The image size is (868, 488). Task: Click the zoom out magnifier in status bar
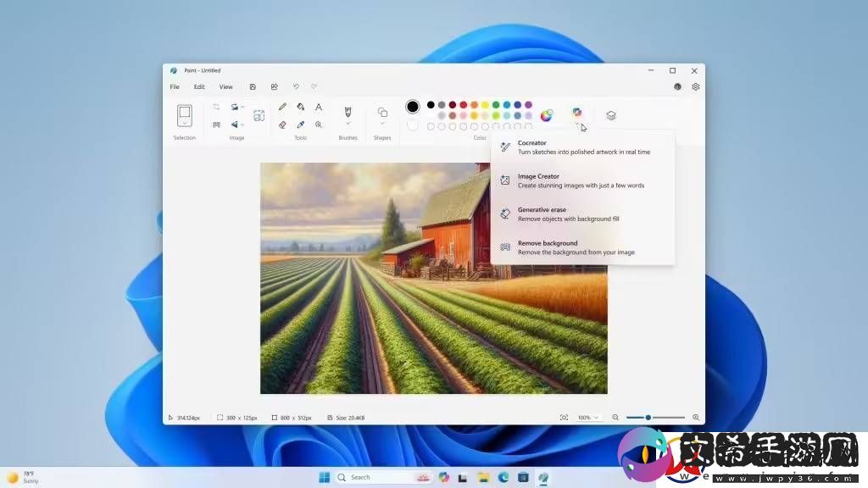(x=615, y=418)
